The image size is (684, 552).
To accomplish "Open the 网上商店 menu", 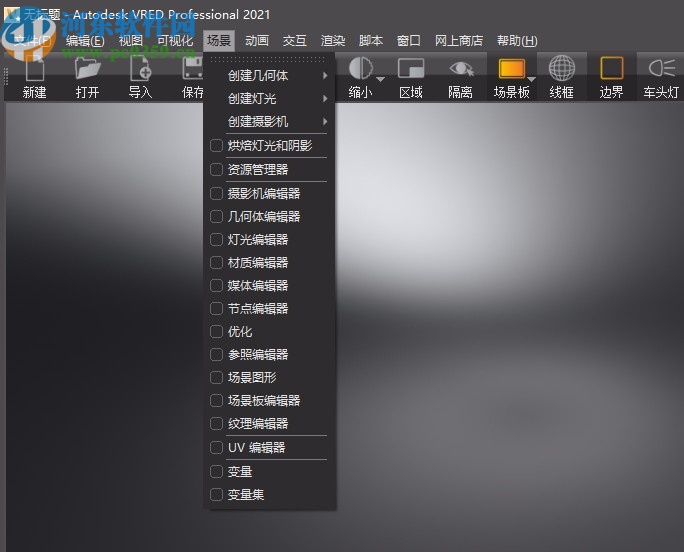I will (x=459, y=41).
